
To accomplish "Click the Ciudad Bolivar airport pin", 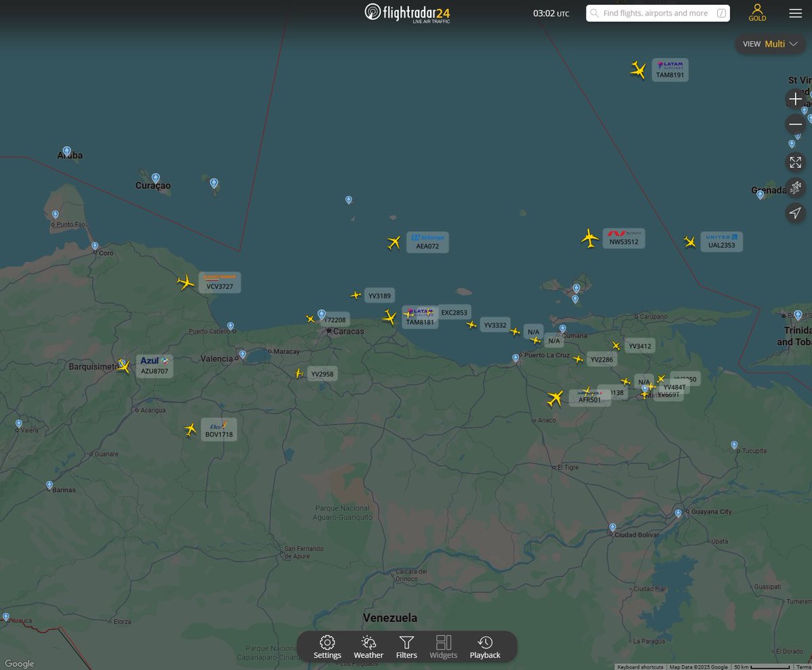I will point(613,527).
